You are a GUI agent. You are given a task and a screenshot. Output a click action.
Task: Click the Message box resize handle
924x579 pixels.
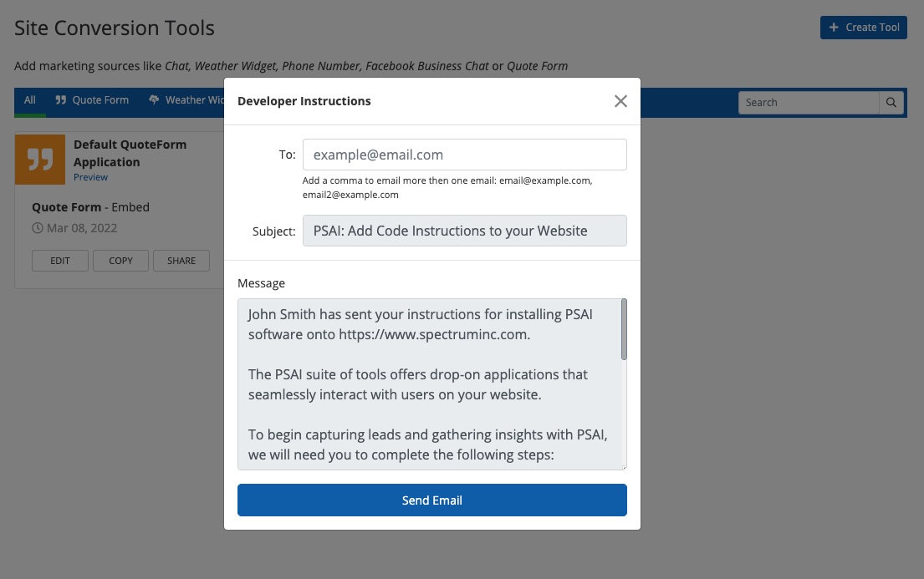pyautogui.click(x=623, y=466)
